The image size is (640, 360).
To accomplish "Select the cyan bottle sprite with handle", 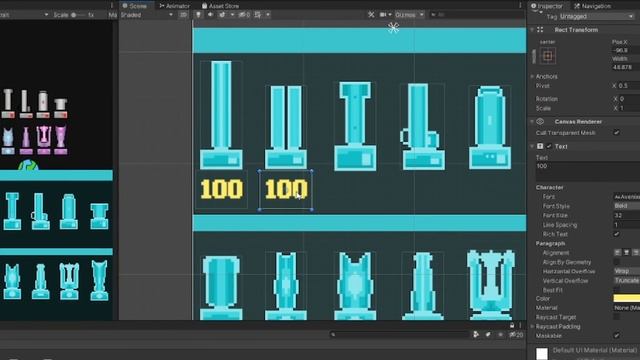I will [422, 127].
